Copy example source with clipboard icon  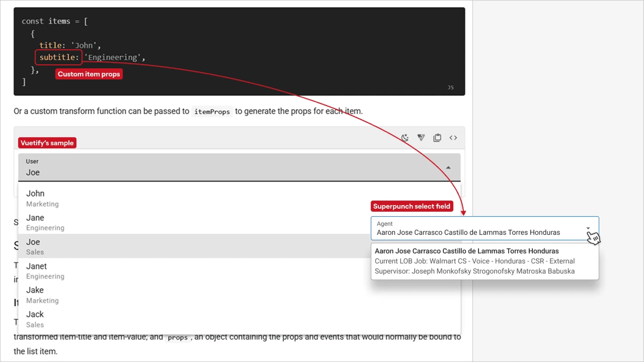click(437, 138)
